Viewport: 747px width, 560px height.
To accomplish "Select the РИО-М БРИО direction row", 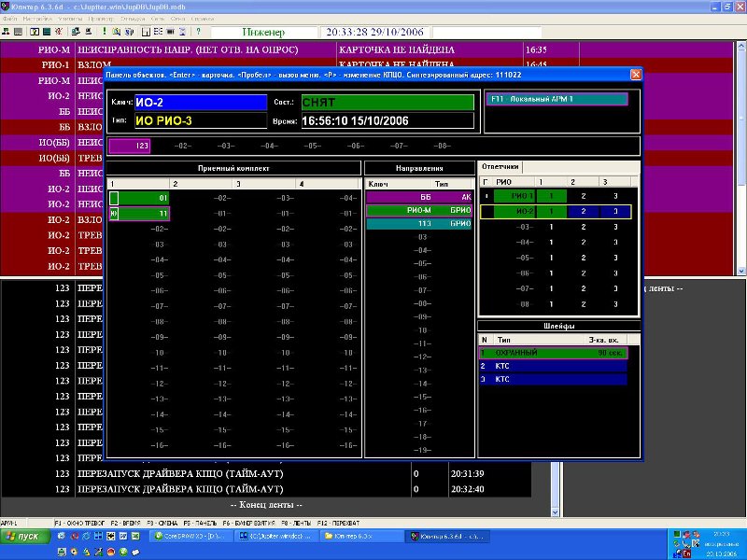I will coord(420,211).
